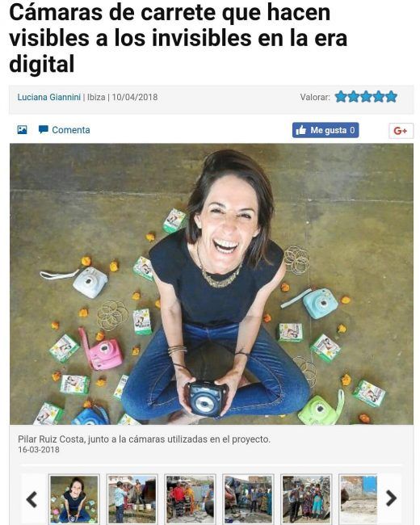This screenshot has width=420, height=525.
Task: Rate article with first star
Action: (341, 97)
